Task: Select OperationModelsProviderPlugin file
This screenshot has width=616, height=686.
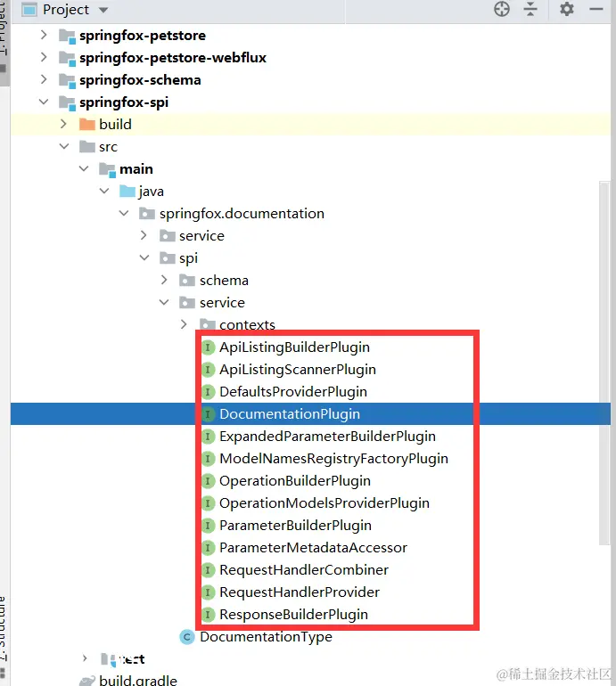Action: [324, 503]
